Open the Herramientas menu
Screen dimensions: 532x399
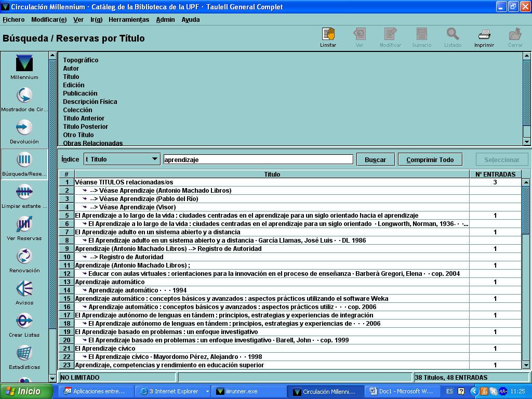129,20
